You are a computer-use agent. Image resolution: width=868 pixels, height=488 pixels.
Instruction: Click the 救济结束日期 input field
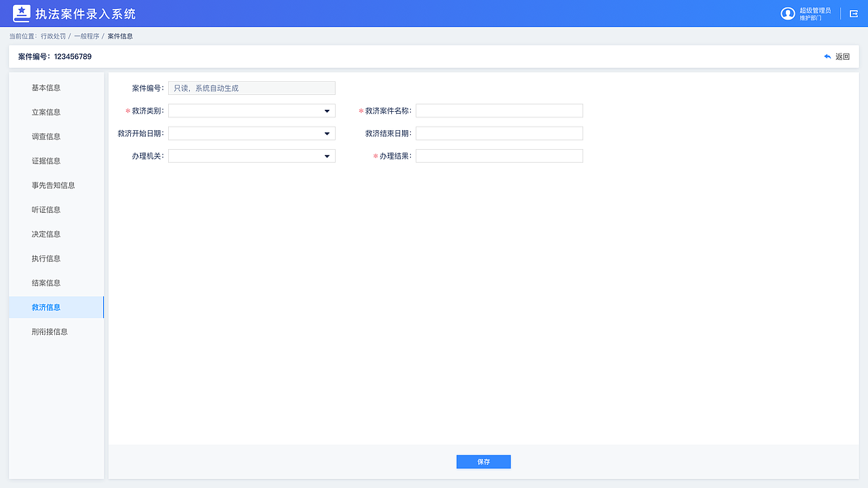(x=499, y=134)
